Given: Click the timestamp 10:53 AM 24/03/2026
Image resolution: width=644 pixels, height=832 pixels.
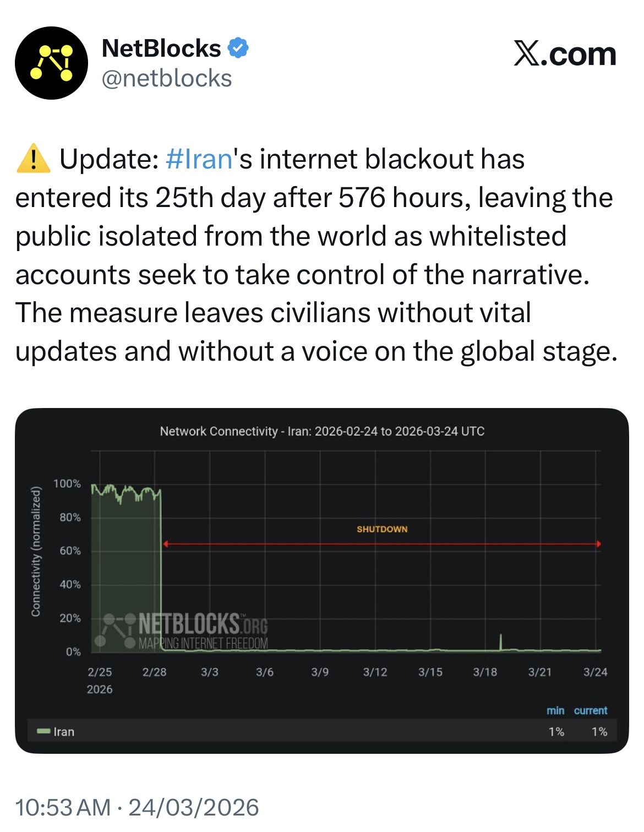Looking at the screenshot, I should pyautogui.click(x=137, y=807).
